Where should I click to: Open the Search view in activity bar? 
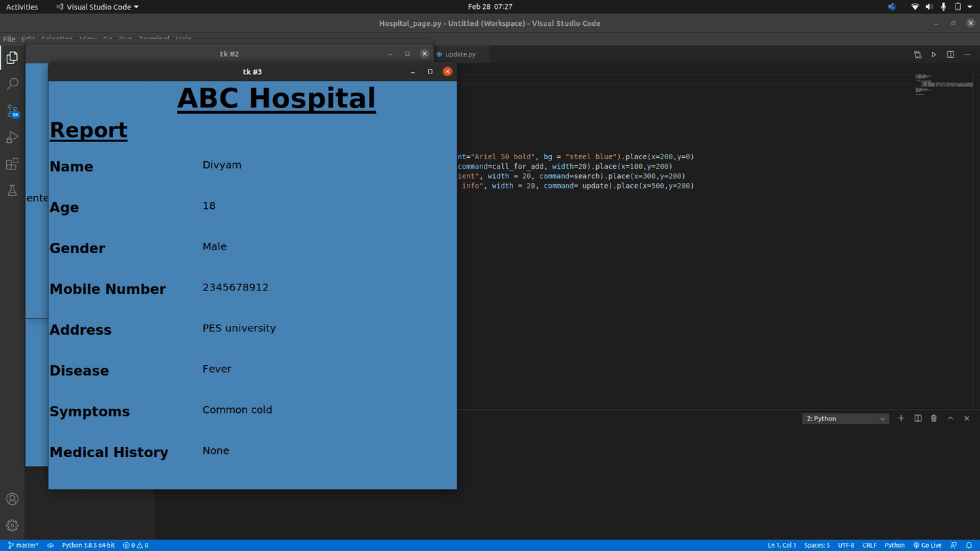point(12,84)
